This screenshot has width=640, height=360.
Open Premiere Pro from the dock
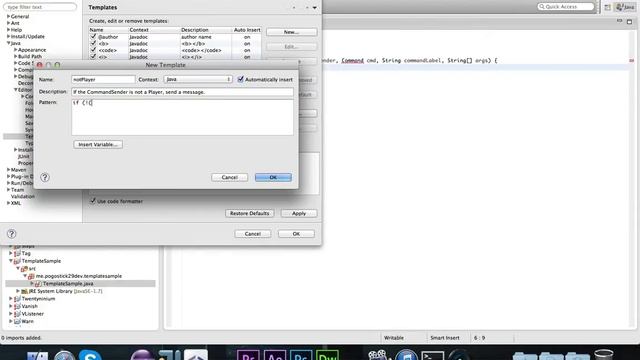[x=248, y=356]
